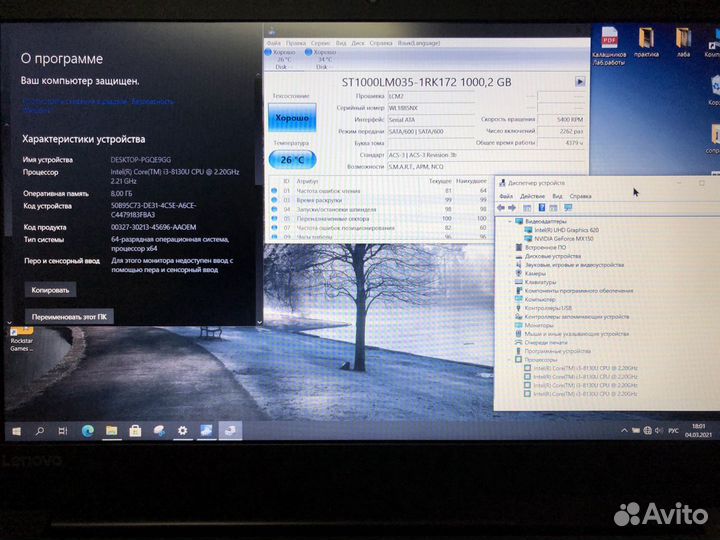Switch to the Device Manager taskbar icon
The width and height of the screenshot is (720, 540).
pyautogui.click(x=230, y=431)
